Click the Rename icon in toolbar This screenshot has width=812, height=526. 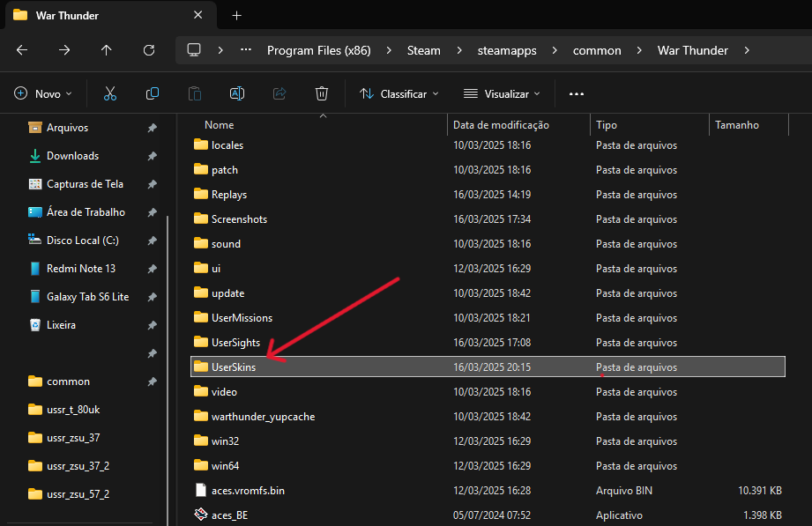pyautogui.click(x=237, y=93)
